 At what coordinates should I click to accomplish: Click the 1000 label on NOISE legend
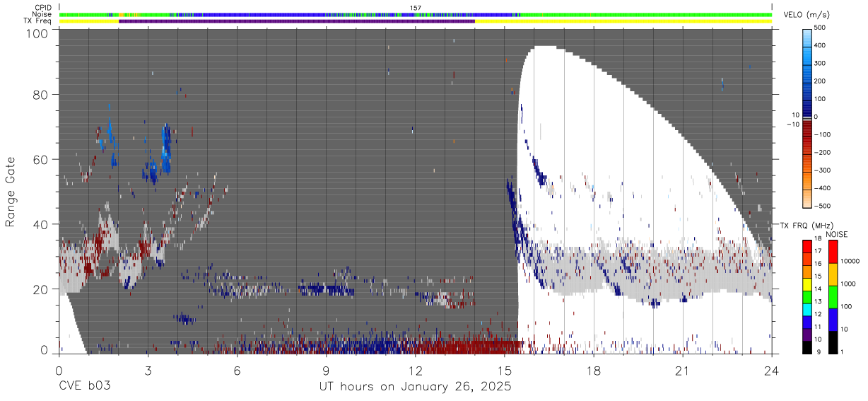click(848, 284)
